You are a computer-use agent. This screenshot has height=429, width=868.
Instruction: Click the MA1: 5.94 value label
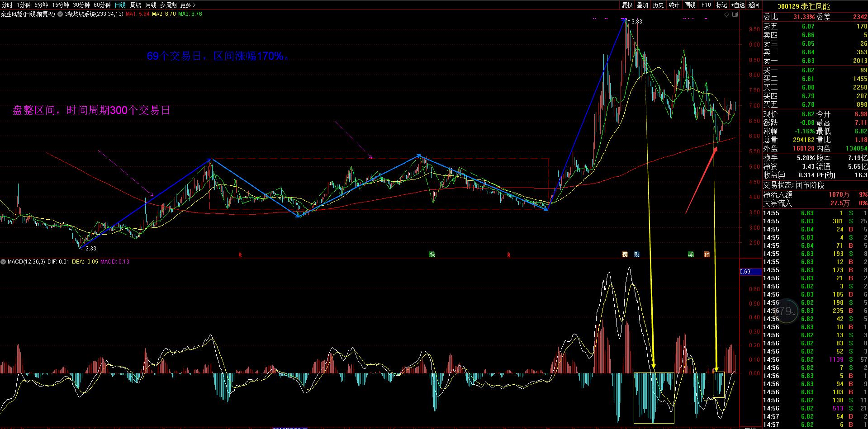tap(138, 14)
